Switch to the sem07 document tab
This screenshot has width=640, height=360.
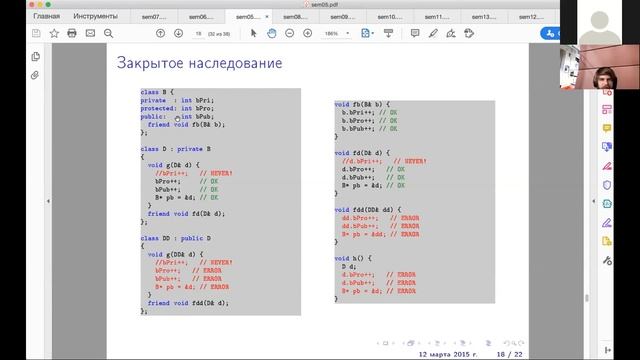coord(154,17)
